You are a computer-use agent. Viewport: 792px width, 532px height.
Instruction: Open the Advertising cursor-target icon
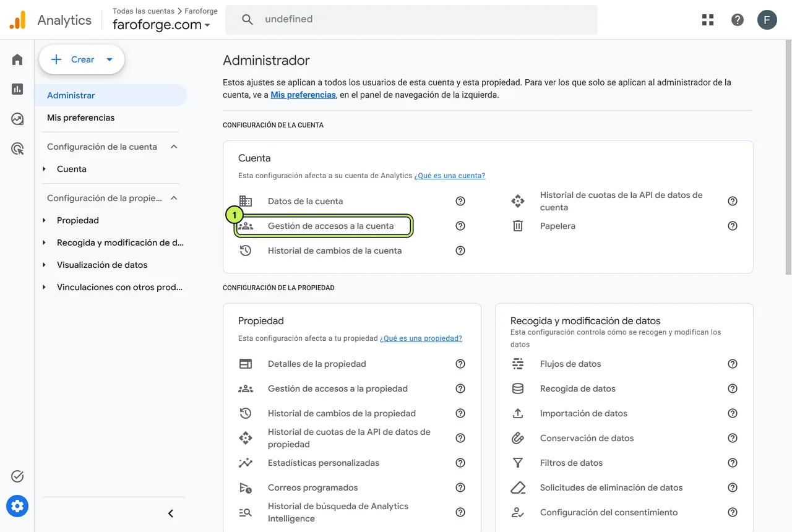point(17,148)
